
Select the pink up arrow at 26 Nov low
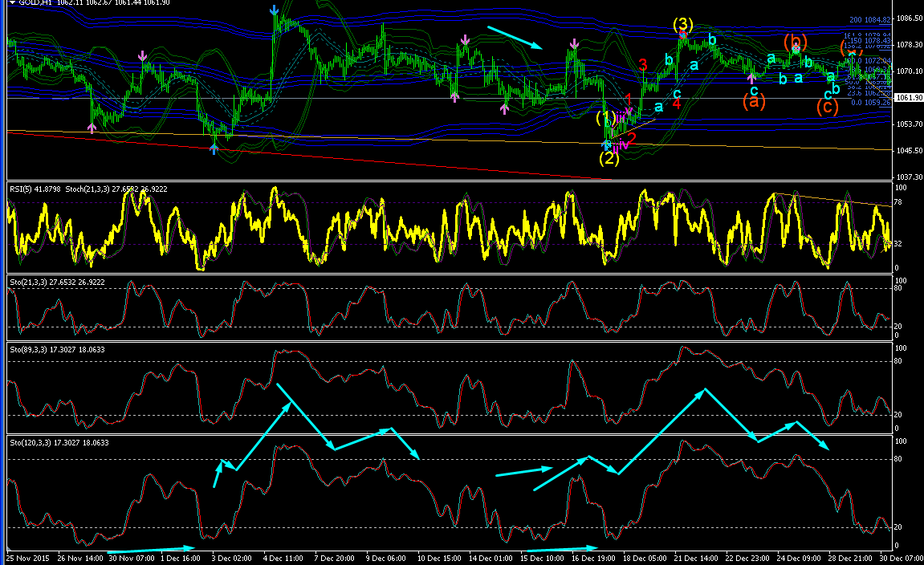92,128
